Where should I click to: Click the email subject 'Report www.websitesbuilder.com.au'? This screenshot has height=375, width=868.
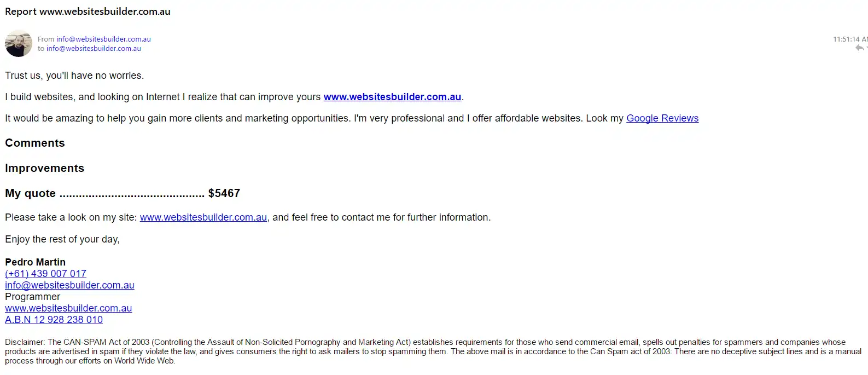coord(88,11)
